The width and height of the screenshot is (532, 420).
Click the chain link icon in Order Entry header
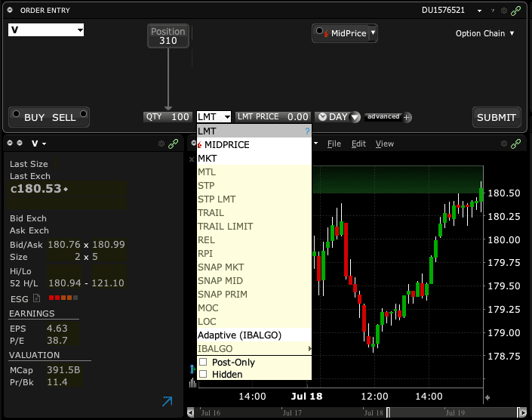[x=518, y=11]
